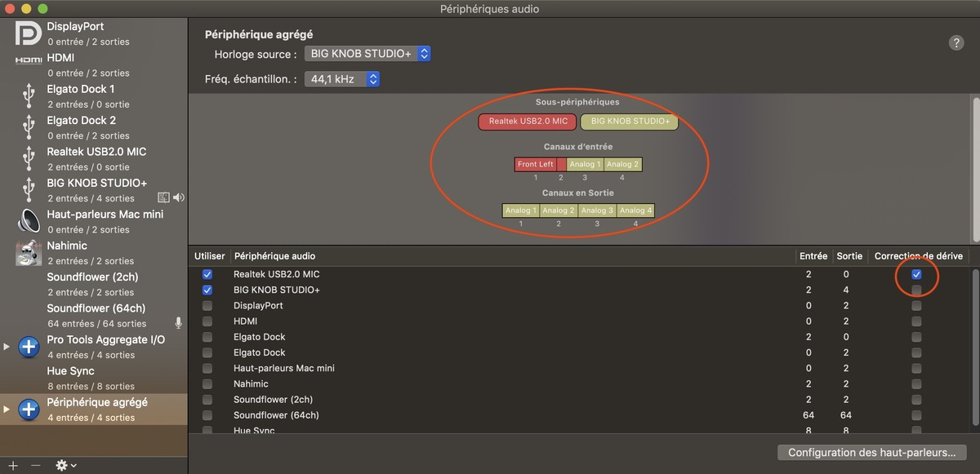This screenshot has width=980, height=474.
Task: Open the Fréq. échantillon. 44,1 kHz dropdown
Action: click(x=341, y=79)
